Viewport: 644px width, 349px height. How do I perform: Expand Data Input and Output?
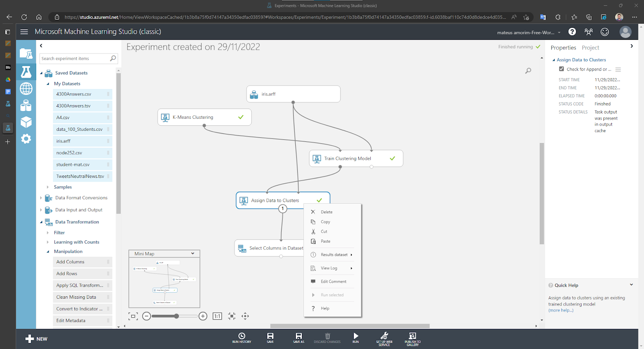[x=41, y=210]
